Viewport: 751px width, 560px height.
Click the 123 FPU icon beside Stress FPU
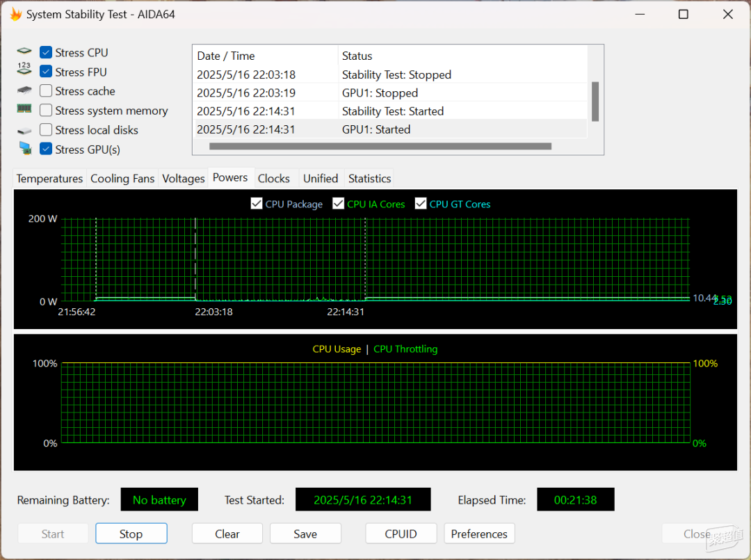[24, 69]
